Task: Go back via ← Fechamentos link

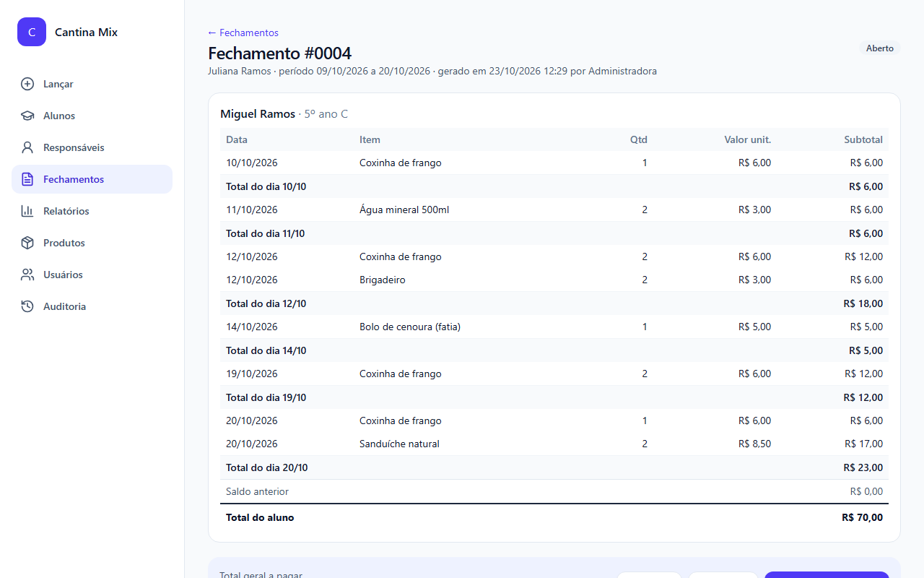Action: coord(243,33)
